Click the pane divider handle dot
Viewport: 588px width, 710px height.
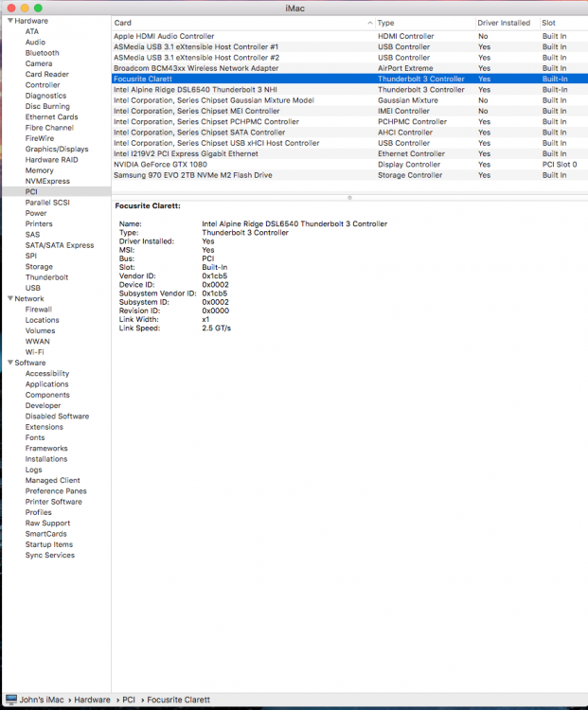[349, 198]
